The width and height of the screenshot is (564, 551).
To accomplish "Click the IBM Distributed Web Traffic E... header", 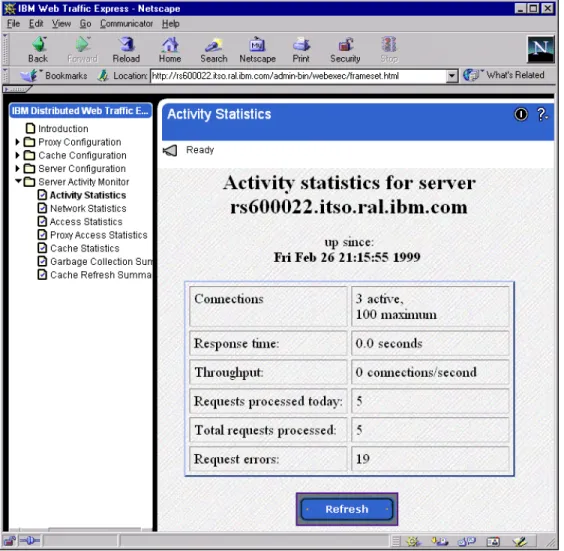I will coord(80,111).
